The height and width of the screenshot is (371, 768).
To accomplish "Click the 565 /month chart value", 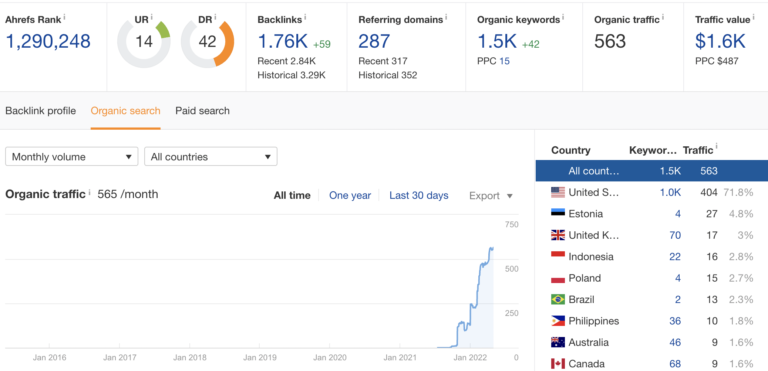I will coord(128,194).
